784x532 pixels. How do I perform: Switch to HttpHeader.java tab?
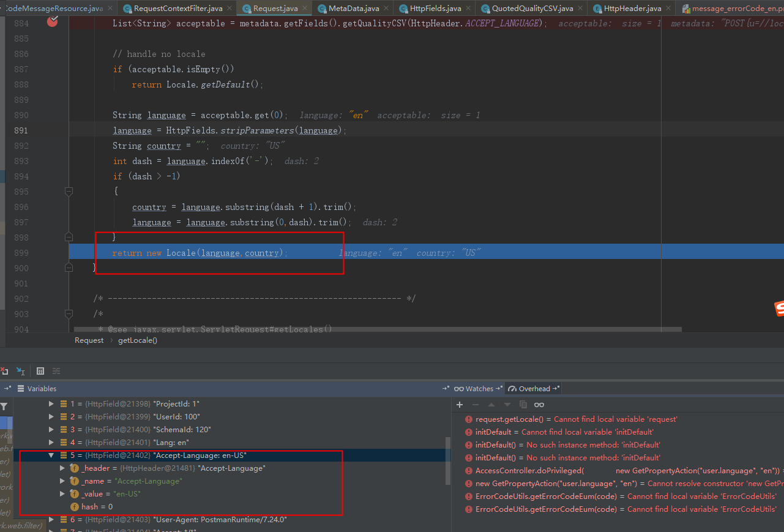tap(632, 9)
